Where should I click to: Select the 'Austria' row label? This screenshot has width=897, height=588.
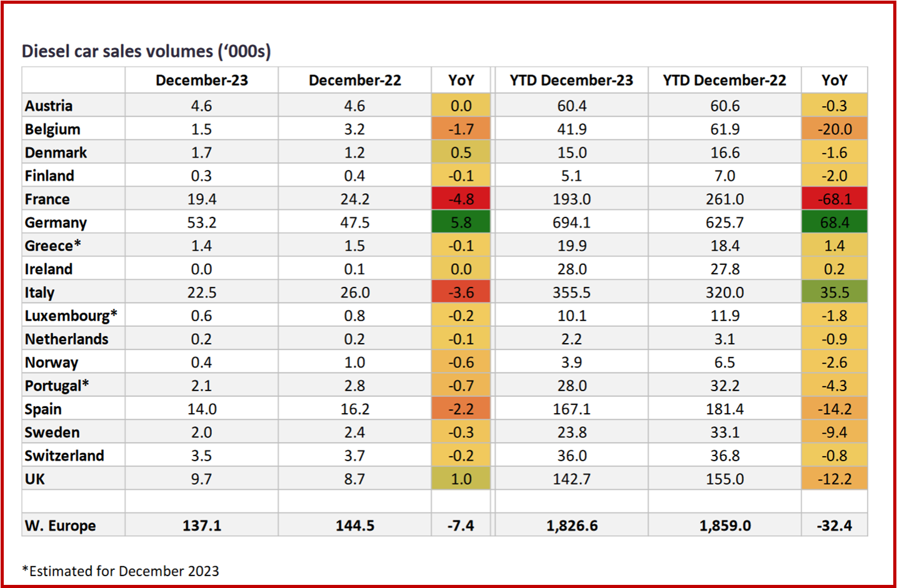49,106
